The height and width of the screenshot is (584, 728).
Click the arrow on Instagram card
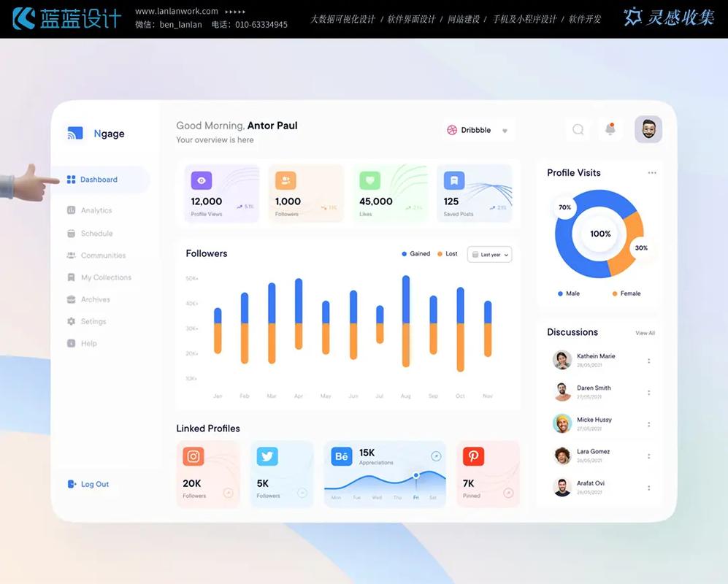pyautogui.click(x=229, y=493)
